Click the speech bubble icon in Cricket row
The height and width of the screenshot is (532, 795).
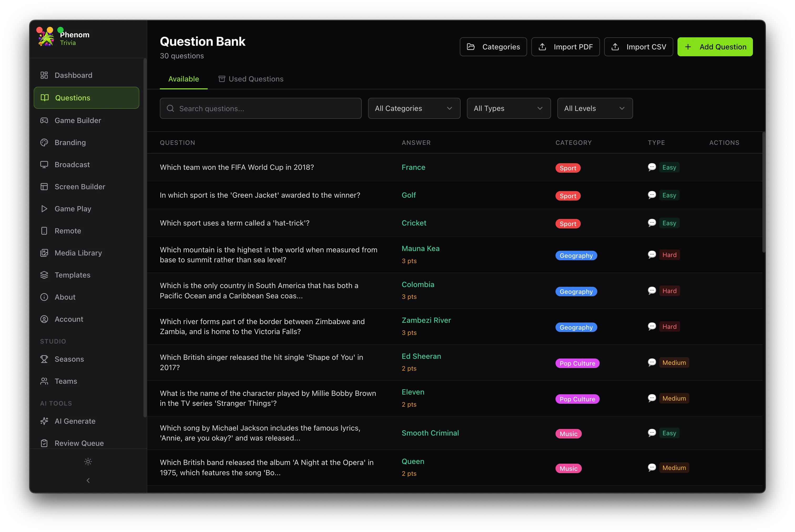[x=652, y=223]
